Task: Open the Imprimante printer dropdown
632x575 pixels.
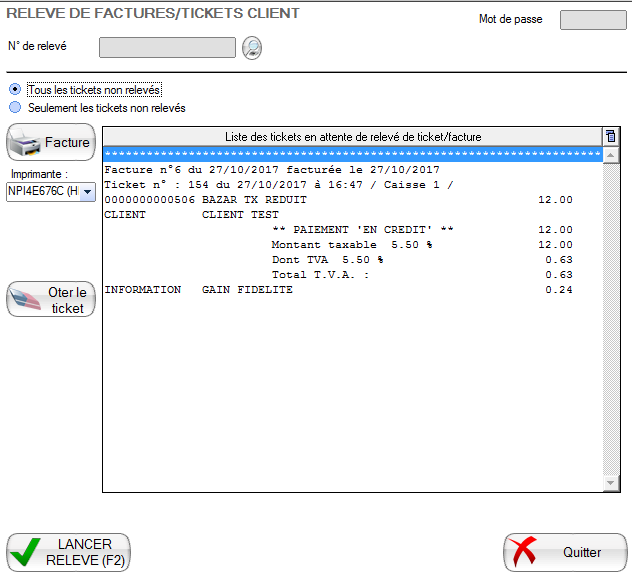Action: coord(87,192)
